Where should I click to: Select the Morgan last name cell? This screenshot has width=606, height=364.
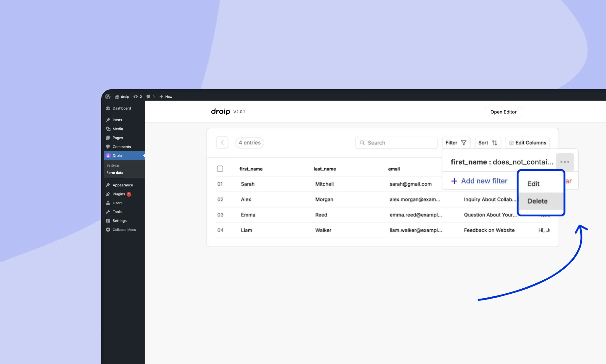[324, 199]
